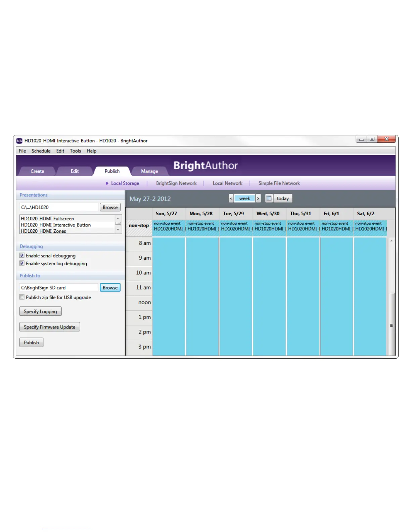Click the May 27-2 2012 date range heading
Viewport: 411px width, 532px height.
point(150,199)
